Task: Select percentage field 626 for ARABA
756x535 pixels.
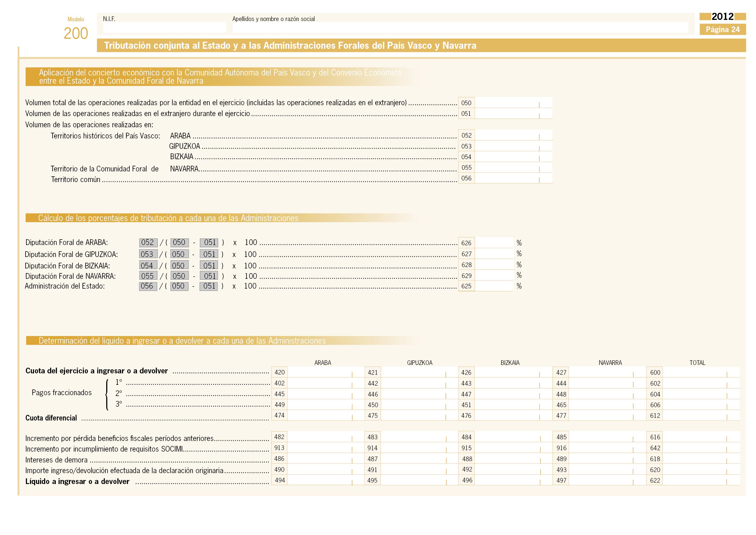Action: [x=494, y=243]
